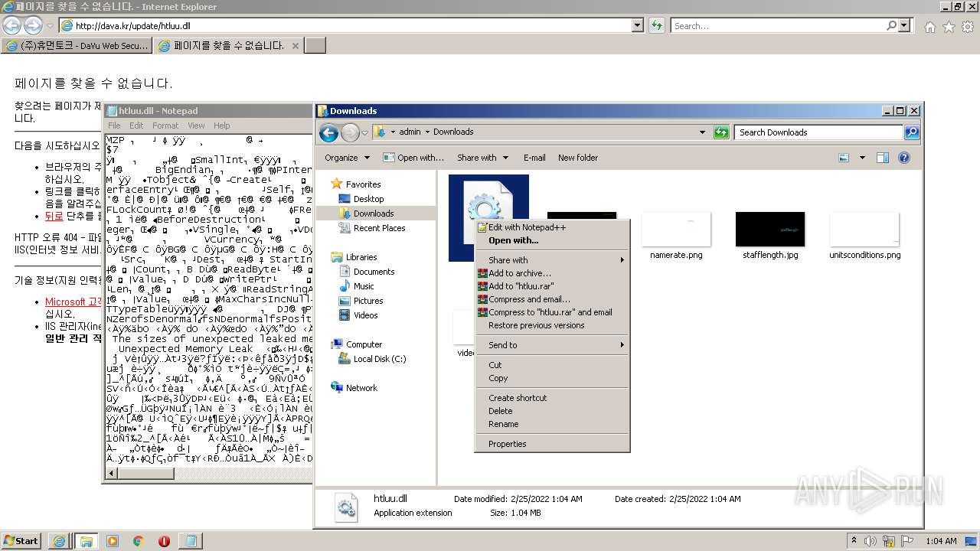
Task: Choose Edit with Notepad++ from context menu
Action: (527, 227)
